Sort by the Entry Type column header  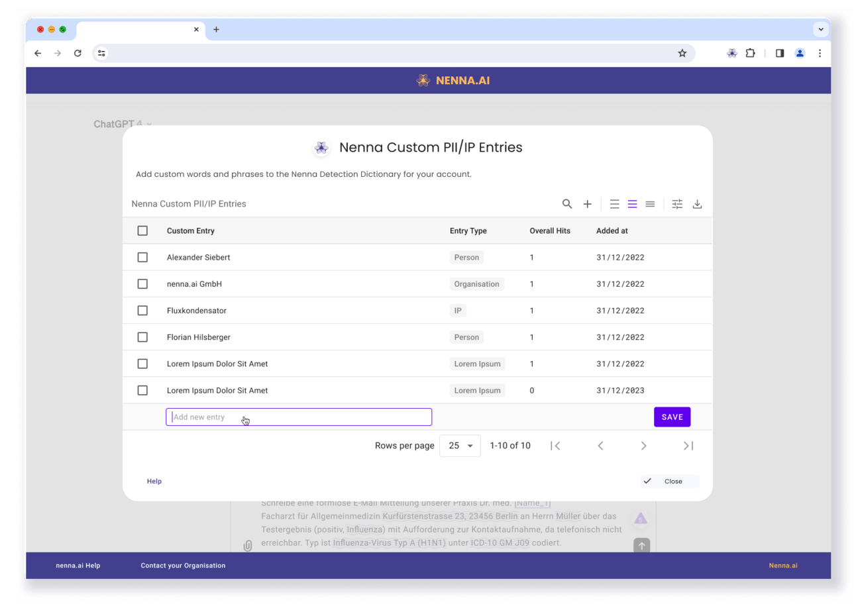point(468,231)
